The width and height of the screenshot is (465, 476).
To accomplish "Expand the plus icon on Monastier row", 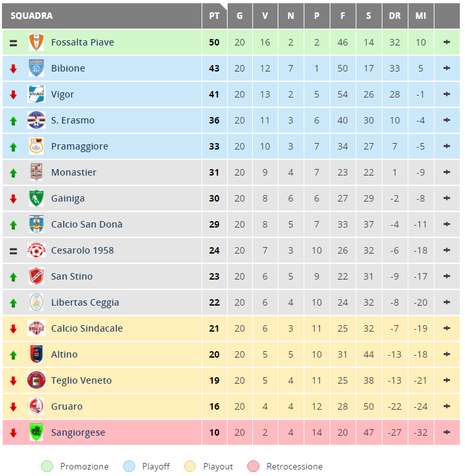I will [x=447, y=172].
